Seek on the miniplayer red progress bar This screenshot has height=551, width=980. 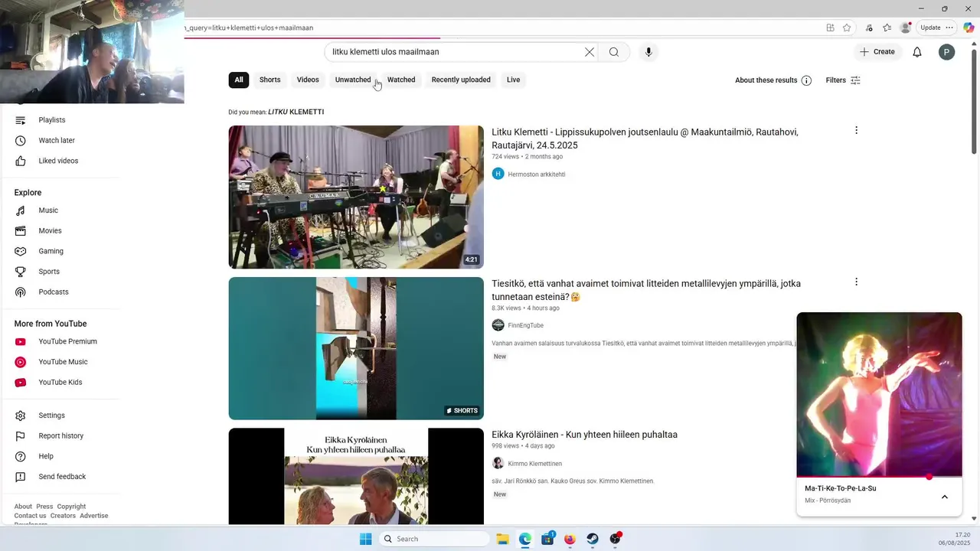pos(879,477)
